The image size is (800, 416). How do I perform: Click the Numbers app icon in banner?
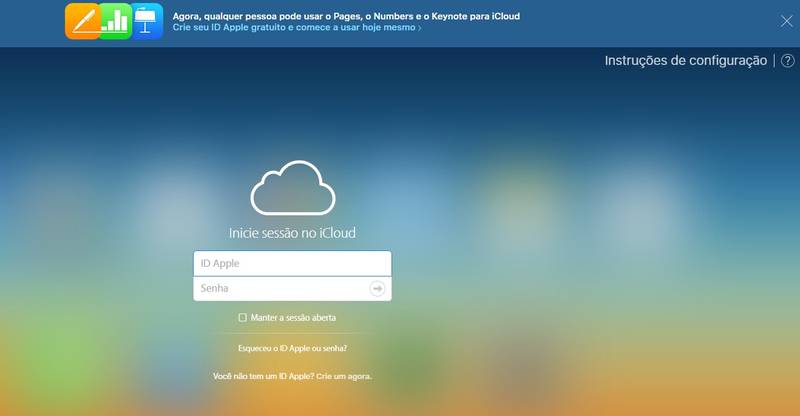click(115, 21)
